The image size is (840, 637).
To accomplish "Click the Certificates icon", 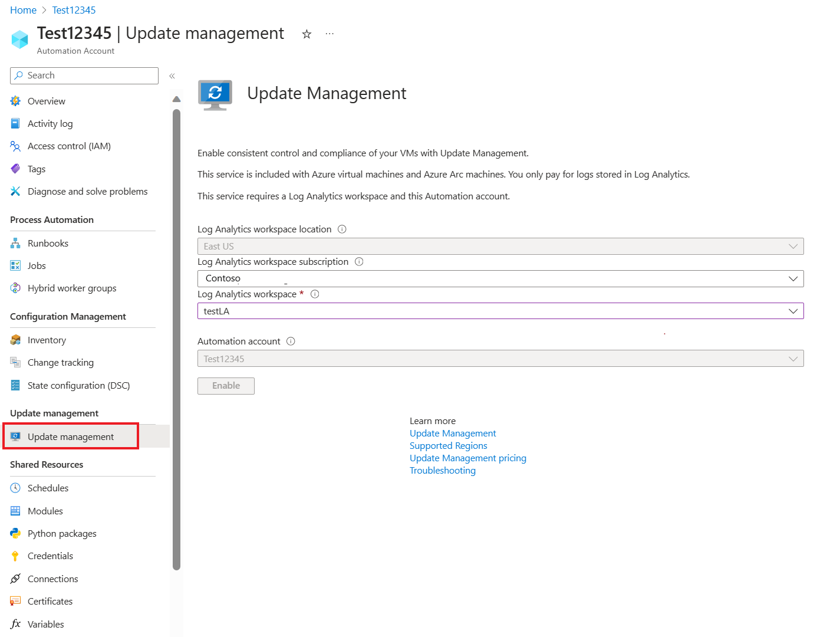I will 15,601.
